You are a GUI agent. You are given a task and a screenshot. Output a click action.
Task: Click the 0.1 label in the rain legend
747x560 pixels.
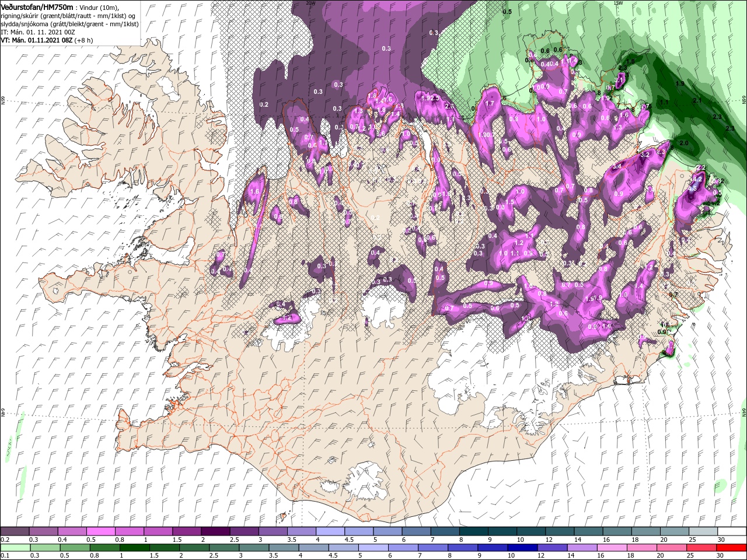(5, 556)
